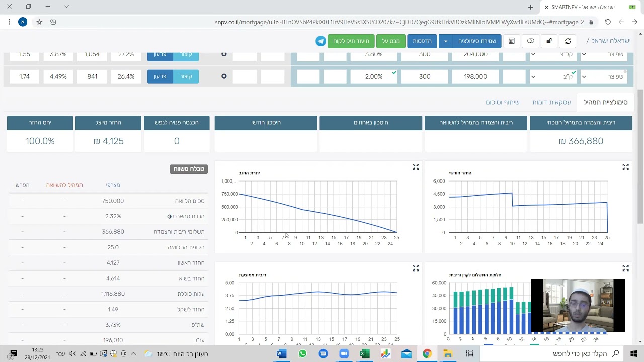Open the ק"צ track type dropdown

(x=553, y=76)
